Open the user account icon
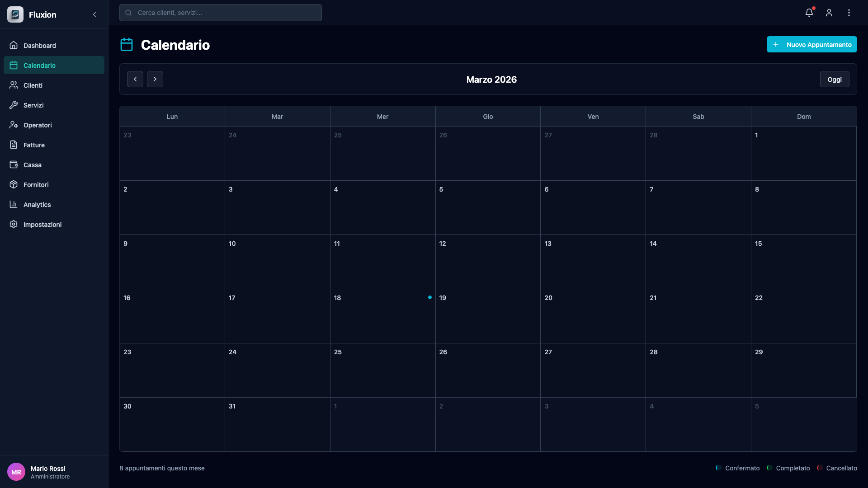Screen dimensions: 868x488 (829, 13)
